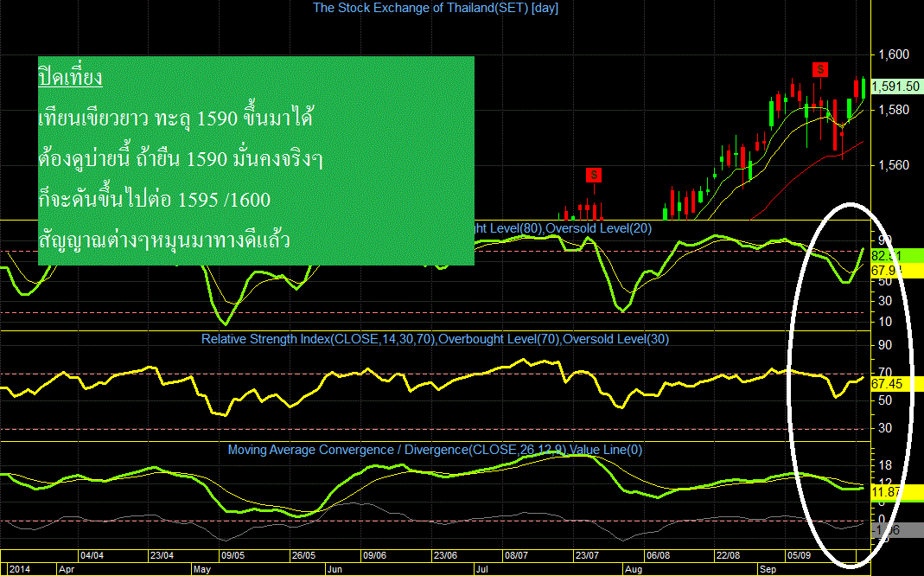Select the chart title The Stock Exchange of Thailand(SET) [day]
924x576 pixels.
click(x=436, y=8)
